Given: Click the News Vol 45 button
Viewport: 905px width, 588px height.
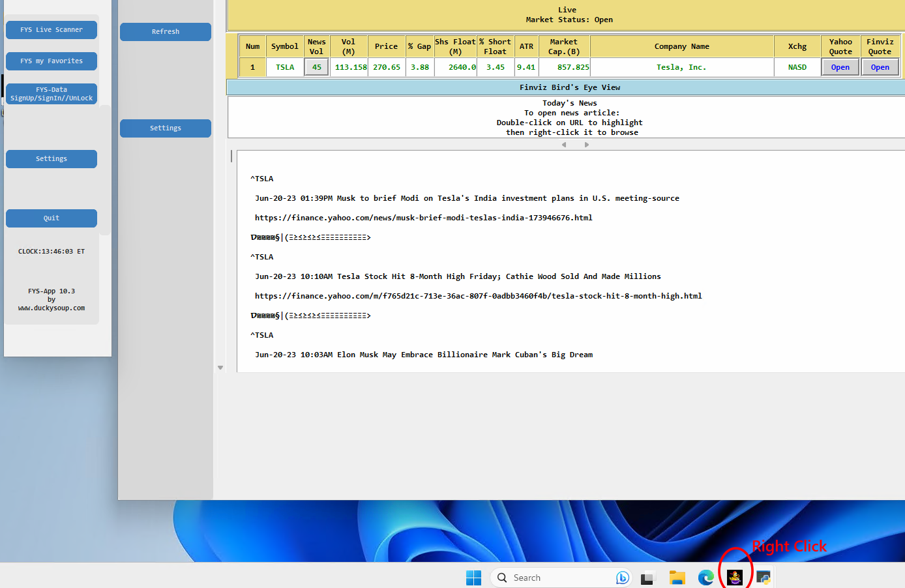Looking at the screenshot, I should tap(317, 67).
